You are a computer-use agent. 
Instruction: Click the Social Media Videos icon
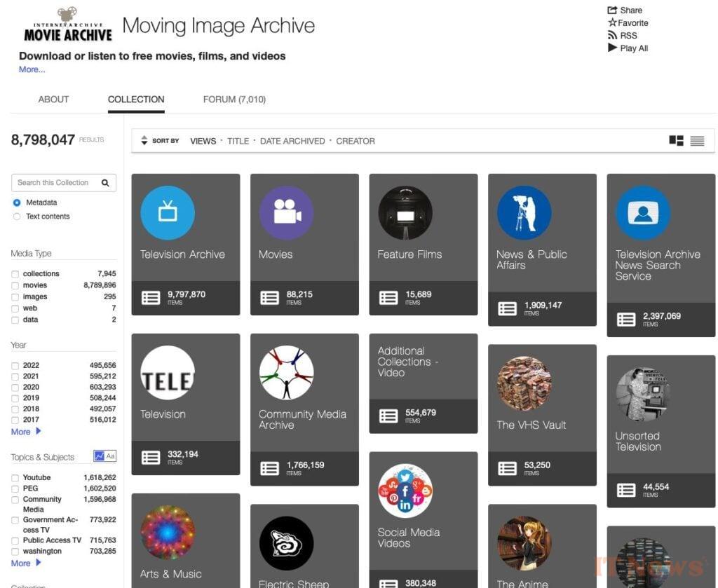405,490
